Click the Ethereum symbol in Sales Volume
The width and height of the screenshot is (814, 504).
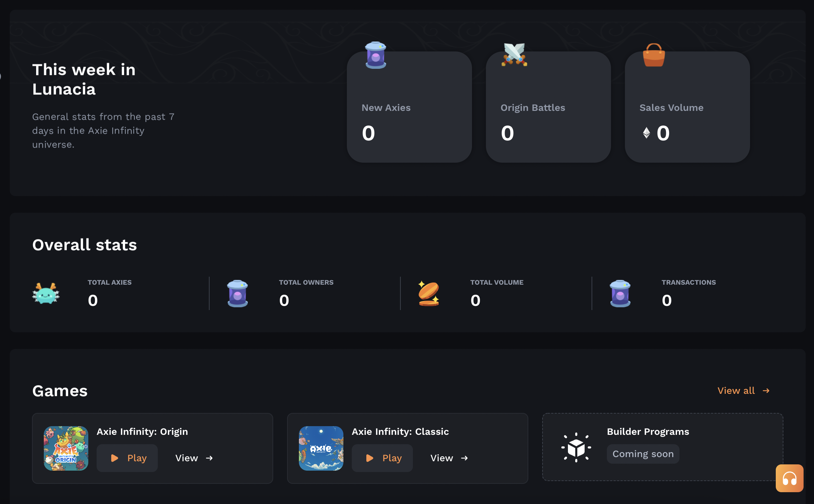pos(646,133)
